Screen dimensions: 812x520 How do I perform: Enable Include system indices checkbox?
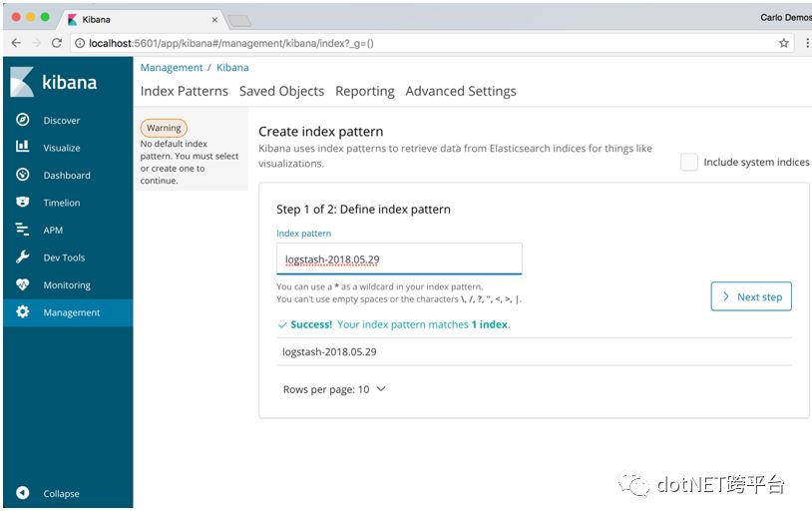coord(688,162)
